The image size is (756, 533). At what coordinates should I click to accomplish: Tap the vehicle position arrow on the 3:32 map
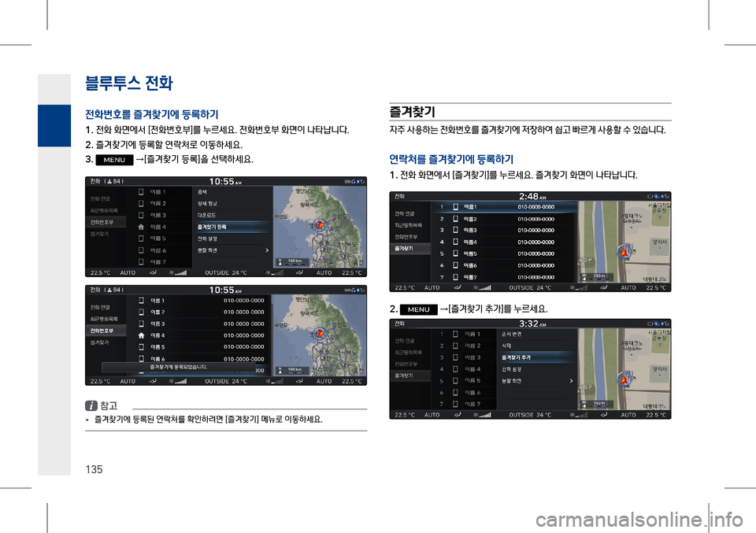point(624,379)
